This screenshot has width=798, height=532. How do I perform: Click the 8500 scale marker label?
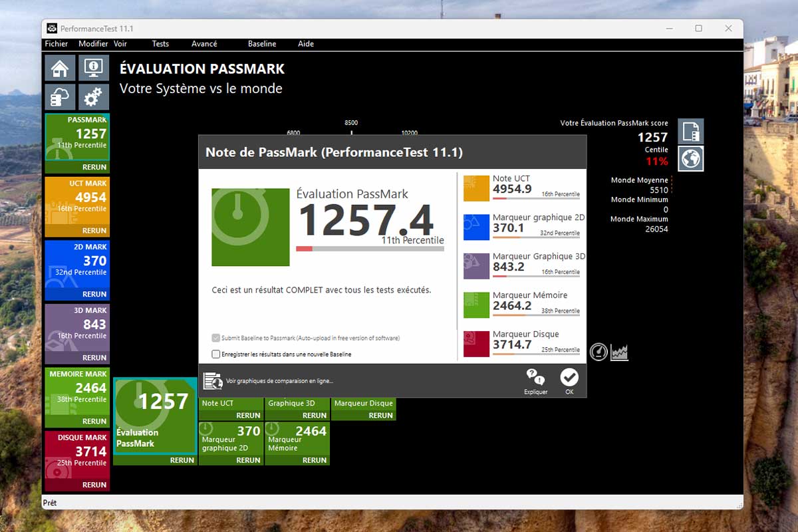coord(351,123)
